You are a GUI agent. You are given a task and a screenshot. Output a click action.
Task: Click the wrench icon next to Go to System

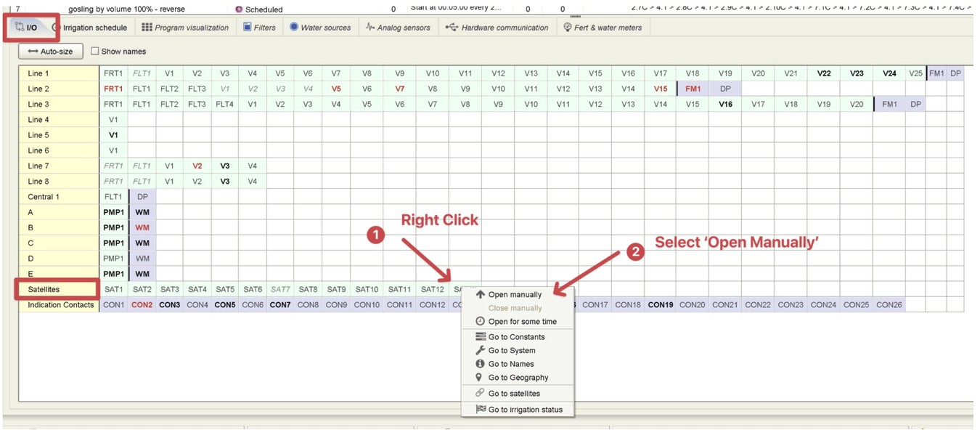[480, 351]
